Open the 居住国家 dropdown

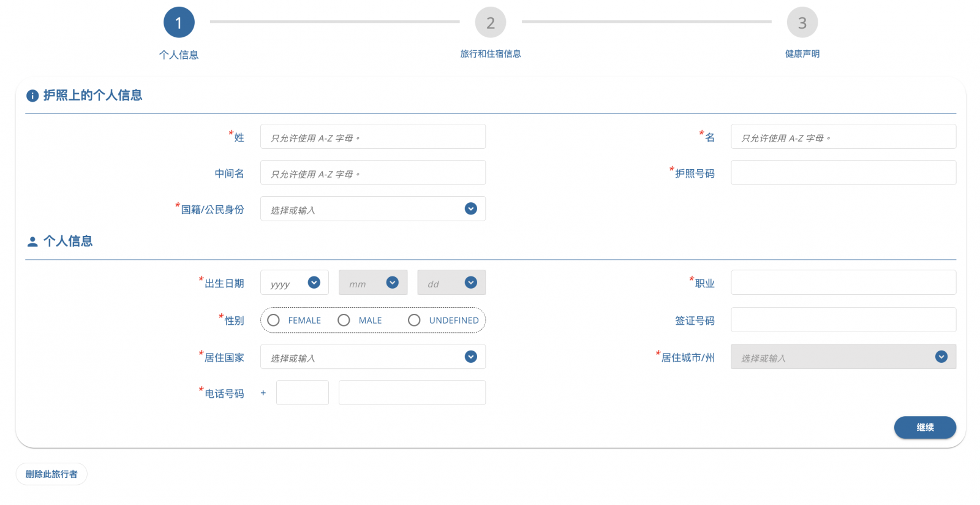(x=470, y=357)
